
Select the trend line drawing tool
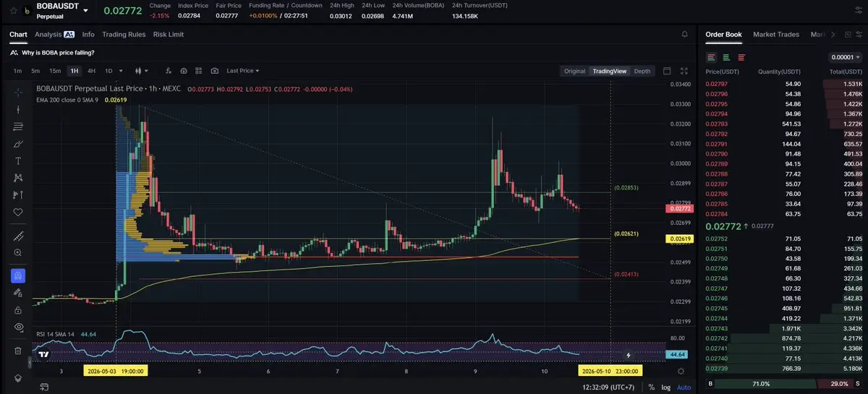[18, 109]
